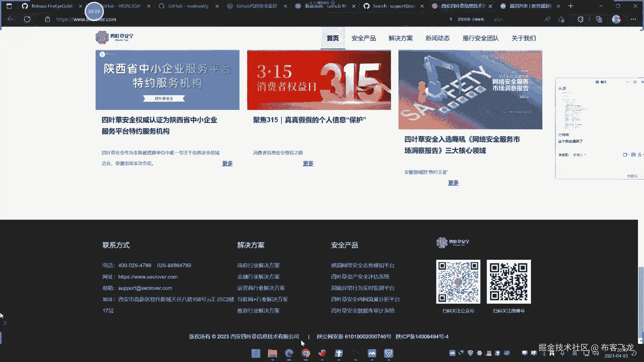This screenshot has height=362, width=644.
Task: Open 安全产品 navigation menu item
Action: pyautogui.click(x=364, y=38)
